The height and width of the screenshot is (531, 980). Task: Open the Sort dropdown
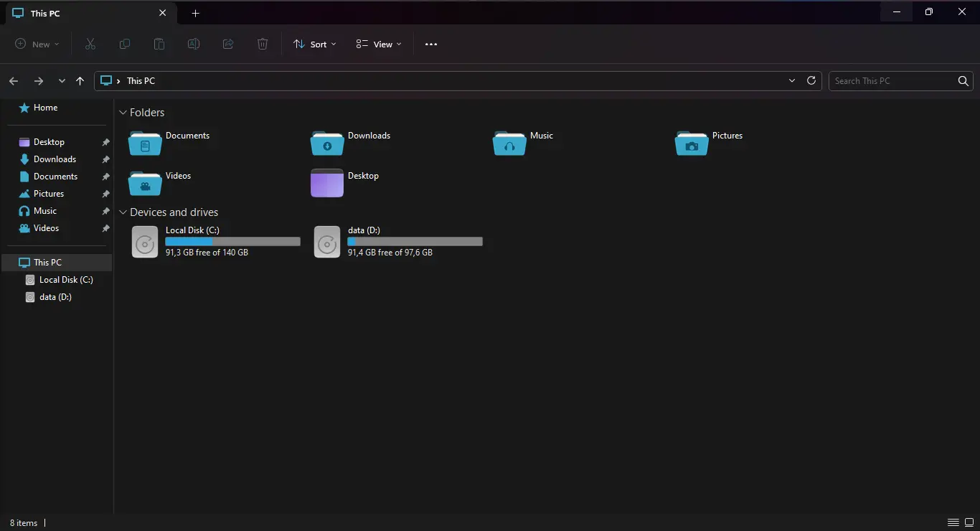pyautogui.click(x=314, y=44)
